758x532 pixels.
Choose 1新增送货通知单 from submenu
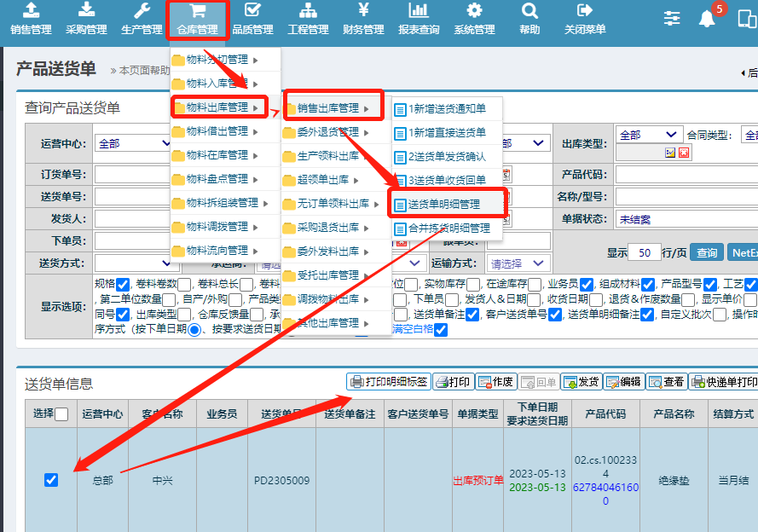(x=447, y=109)
